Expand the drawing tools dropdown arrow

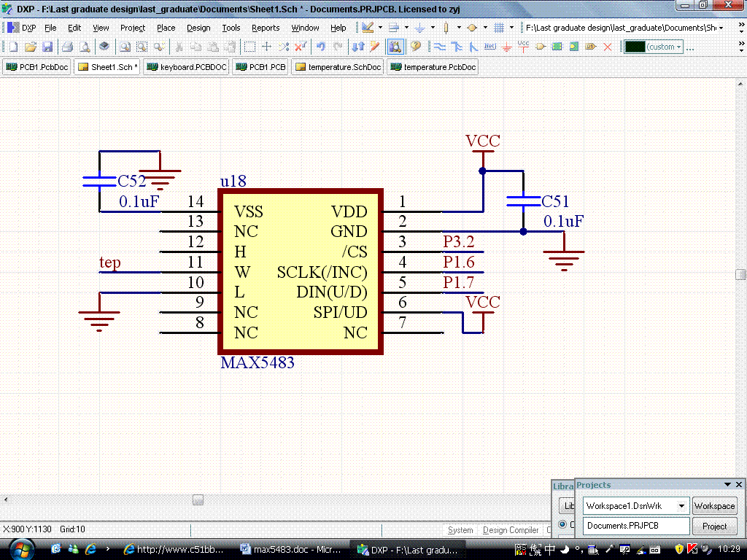click(380, 28)
